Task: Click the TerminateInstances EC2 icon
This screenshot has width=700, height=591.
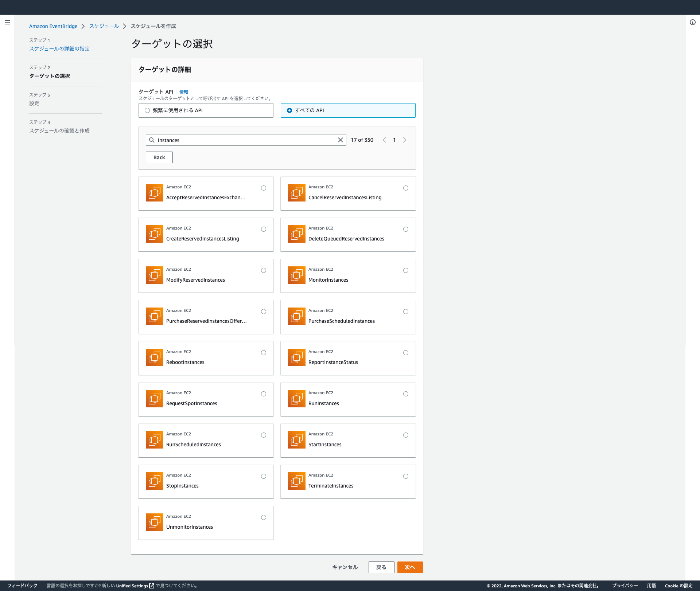Action: 297,481
